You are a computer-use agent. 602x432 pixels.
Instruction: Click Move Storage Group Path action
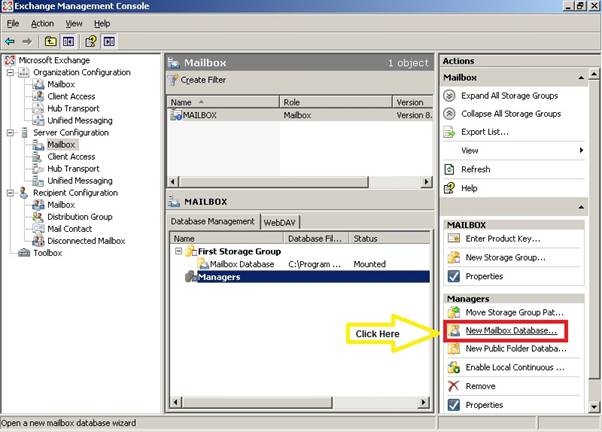[x=514, y=312]
